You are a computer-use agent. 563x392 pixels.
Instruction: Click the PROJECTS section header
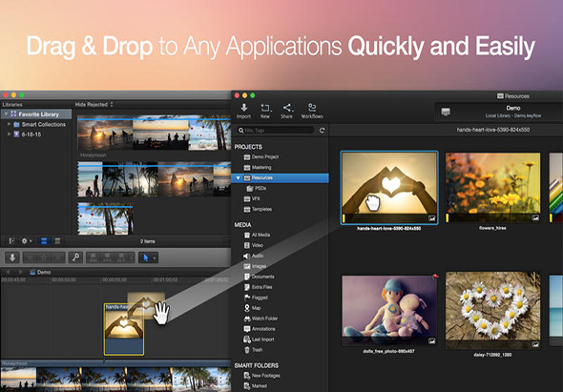pyautogui.click(x=248, y=147)
